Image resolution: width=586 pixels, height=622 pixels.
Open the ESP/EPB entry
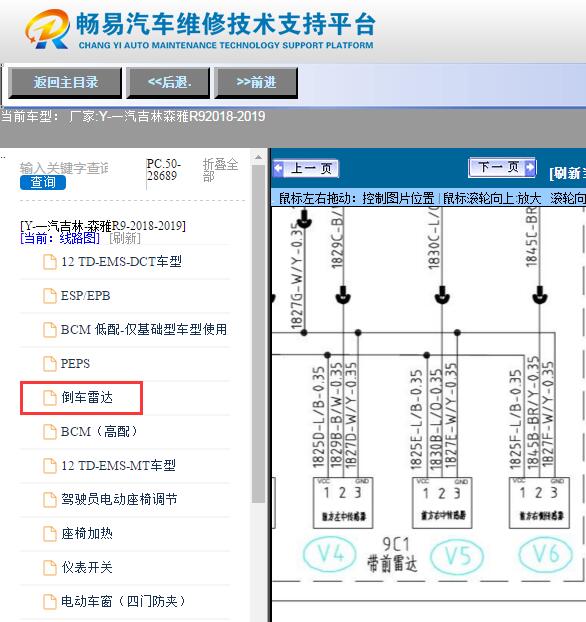[85, 296]
